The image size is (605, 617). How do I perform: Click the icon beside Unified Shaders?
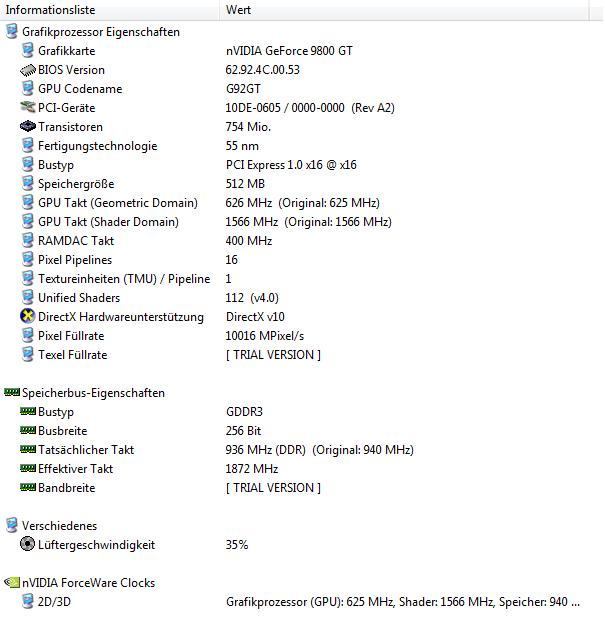tap(28, 297)
